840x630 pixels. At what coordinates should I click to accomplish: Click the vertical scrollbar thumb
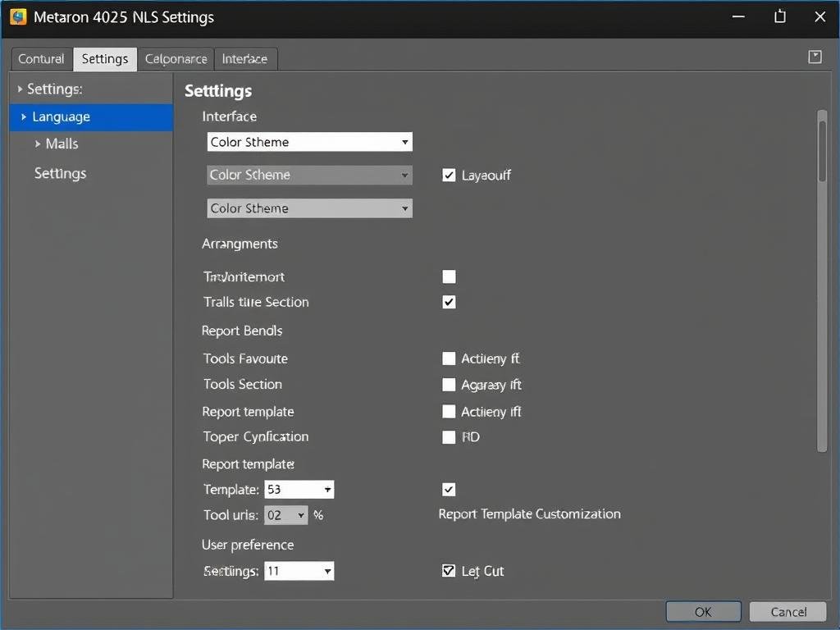(822, 148)
